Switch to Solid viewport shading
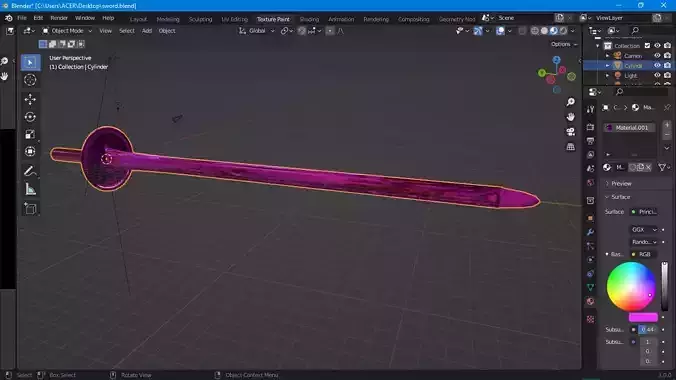This screenshot has height=380, width=676. tap(544, 31)
